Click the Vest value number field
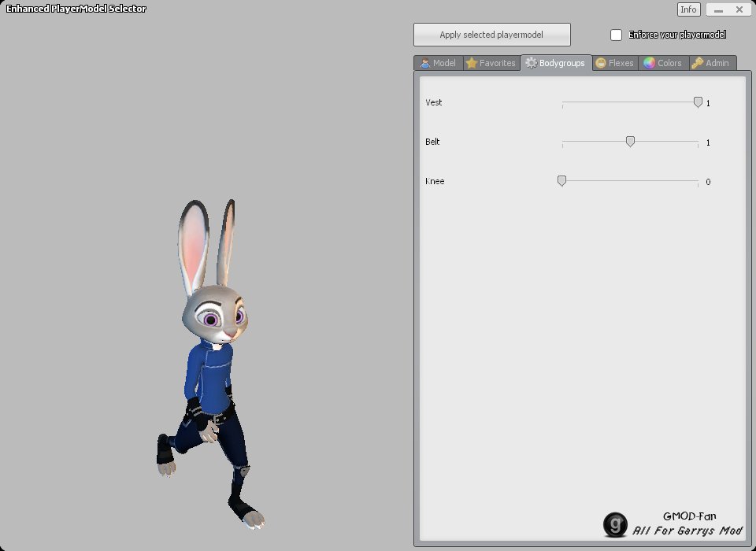756x551 pixels. 708,103
